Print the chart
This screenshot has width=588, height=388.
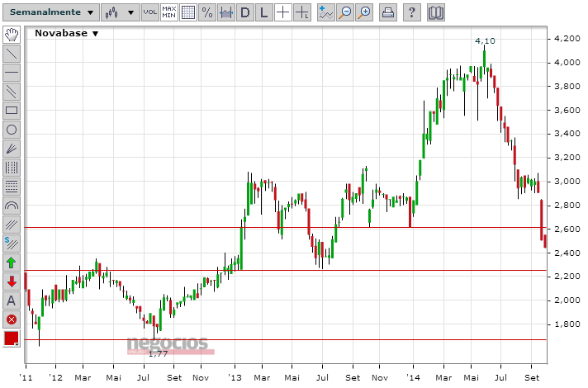click(x=388, y=12)
